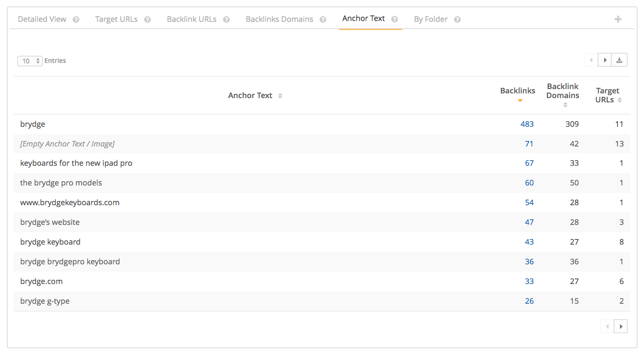Screen dimensions: 644x353
Task: Click the 8 target URLs value
Action: point(621,242)
